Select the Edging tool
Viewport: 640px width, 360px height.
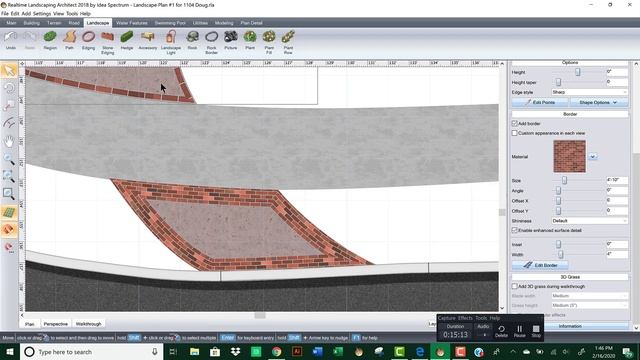coord(88,40)
